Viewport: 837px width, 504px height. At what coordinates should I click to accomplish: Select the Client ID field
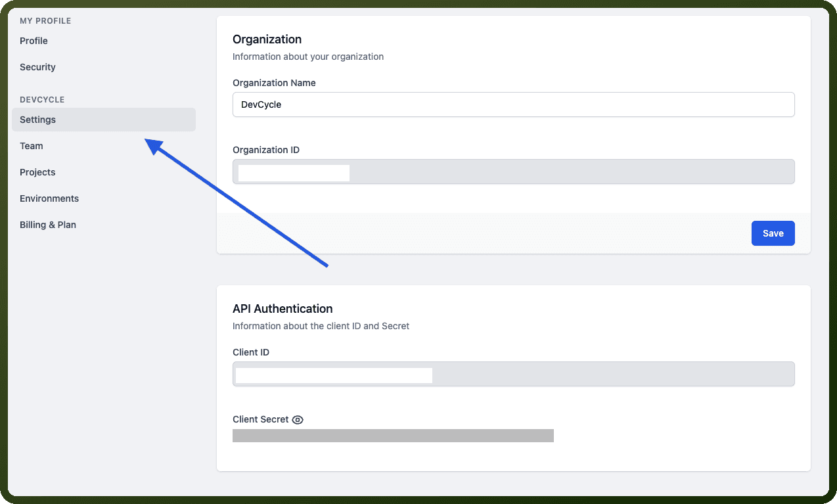pyautogui.click(x=514, y=374)
